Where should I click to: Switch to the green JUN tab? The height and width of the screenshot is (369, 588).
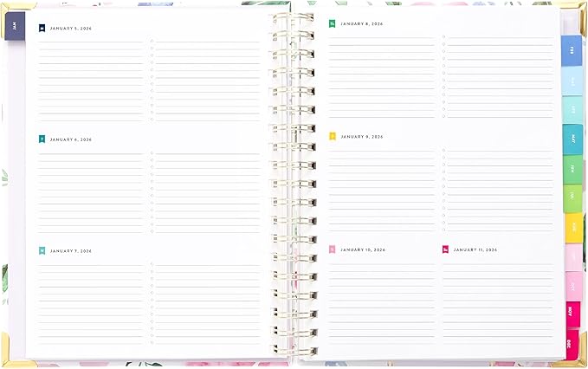[x=573, y=170]
